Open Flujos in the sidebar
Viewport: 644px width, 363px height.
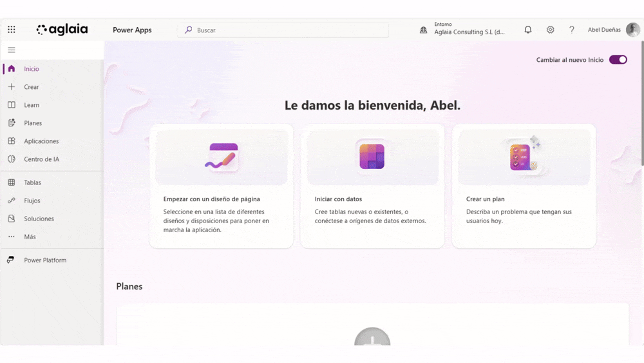pos(52,201)
